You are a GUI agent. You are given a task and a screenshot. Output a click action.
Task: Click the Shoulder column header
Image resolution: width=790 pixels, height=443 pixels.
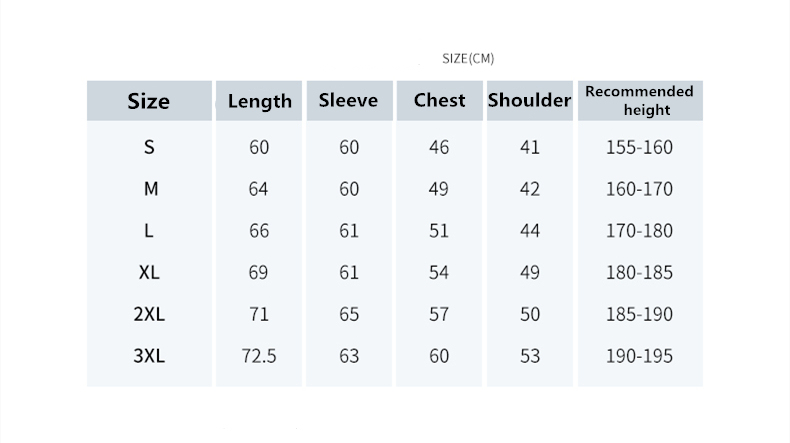click(529, 100)
